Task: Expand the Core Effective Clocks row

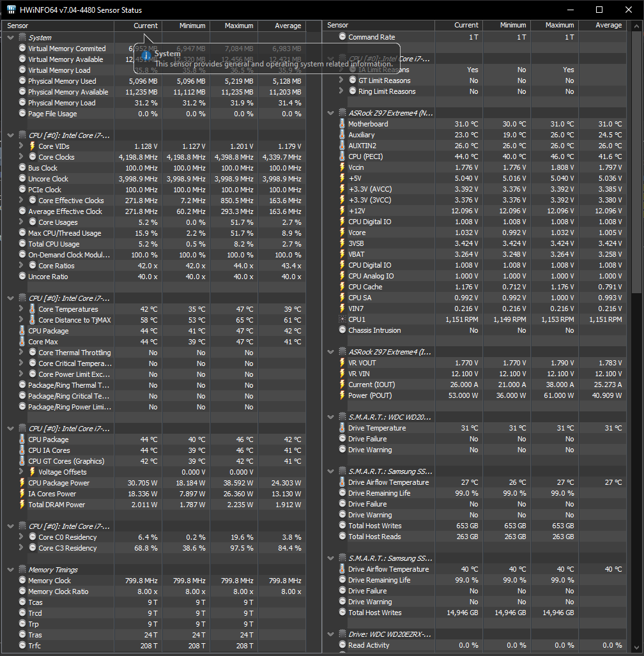Action: tap(21, 200)
